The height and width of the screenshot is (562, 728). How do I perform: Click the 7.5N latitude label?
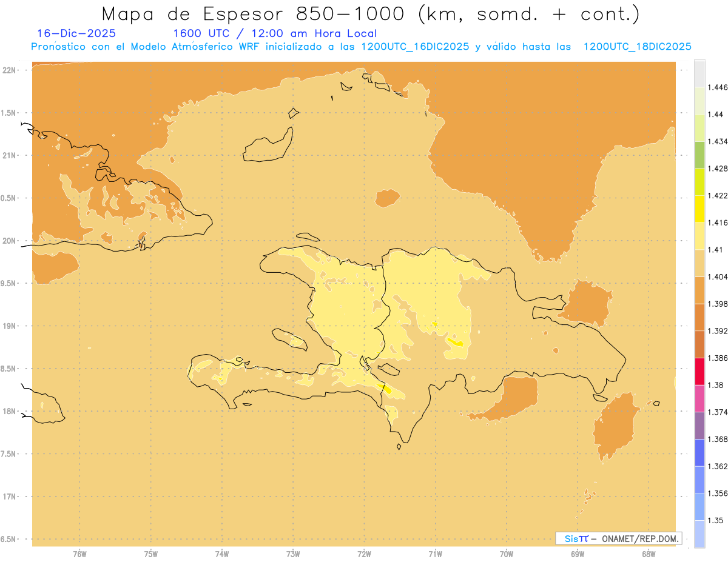pos(9,454)
